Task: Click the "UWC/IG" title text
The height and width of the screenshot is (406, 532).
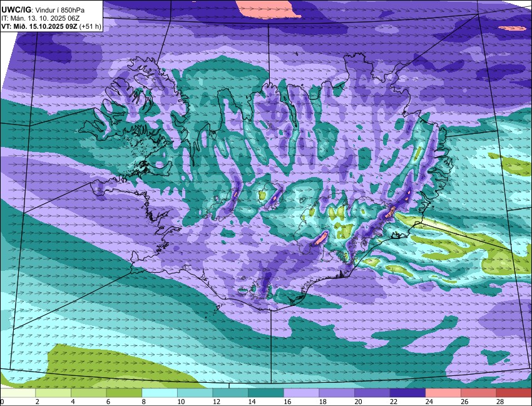Action: point(16,10)
